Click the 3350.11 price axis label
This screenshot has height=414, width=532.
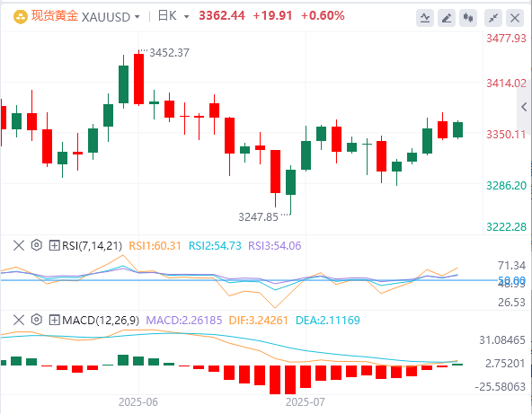click(x=506, y=135)
